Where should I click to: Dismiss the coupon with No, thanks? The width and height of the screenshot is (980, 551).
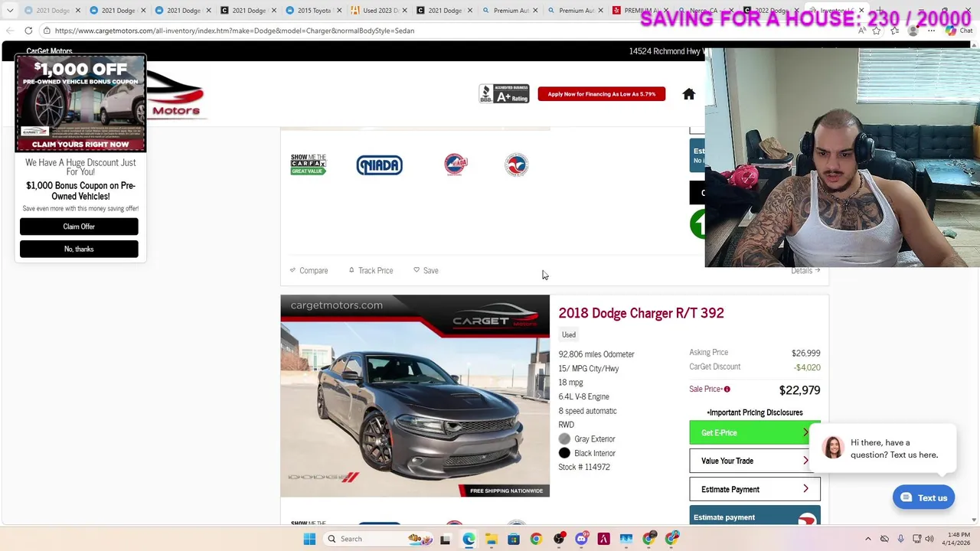click(x=79, y=249)
